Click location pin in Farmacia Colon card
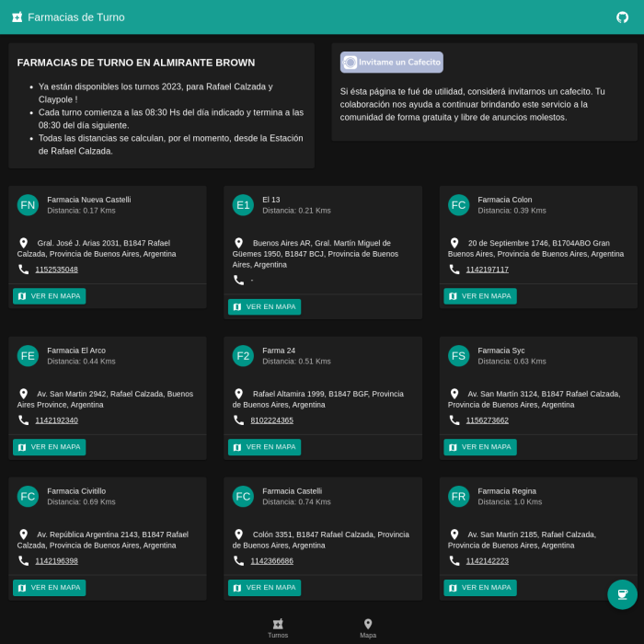The height and width of the screenshot is (644, 644). coord(454,243)
